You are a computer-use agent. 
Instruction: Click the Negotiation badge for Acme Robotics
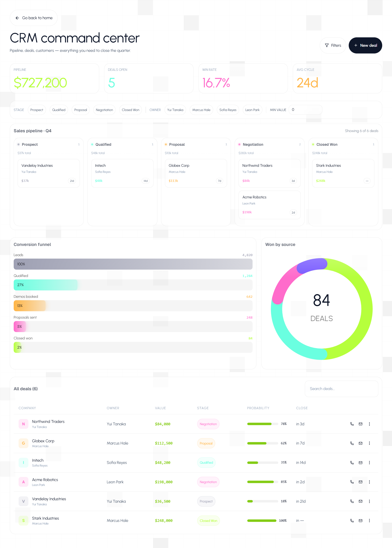tap(208, 482)
